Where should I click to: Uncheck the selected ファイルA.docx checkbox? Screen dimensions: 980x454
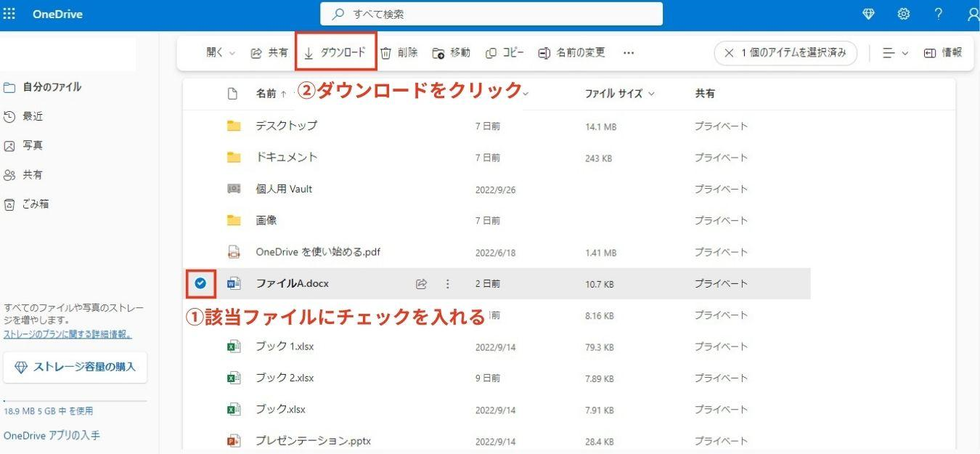(x=201, y=283)
